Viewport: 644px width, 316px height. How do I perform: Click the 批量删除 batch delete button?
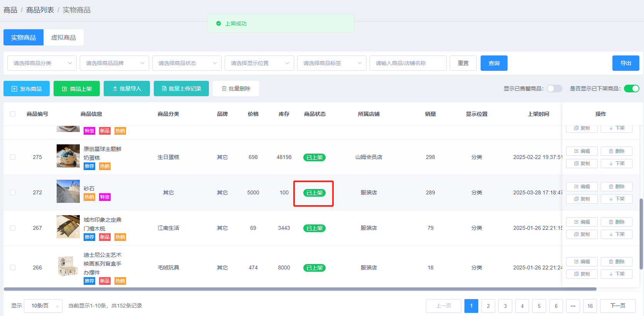click(x=236, y=89)
